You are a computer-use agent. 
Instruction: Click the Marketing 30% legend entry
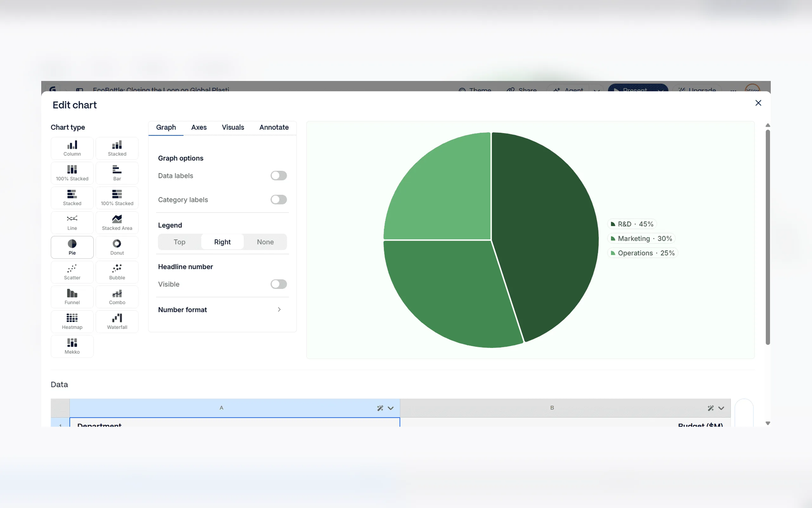click(x=641, y=238)
